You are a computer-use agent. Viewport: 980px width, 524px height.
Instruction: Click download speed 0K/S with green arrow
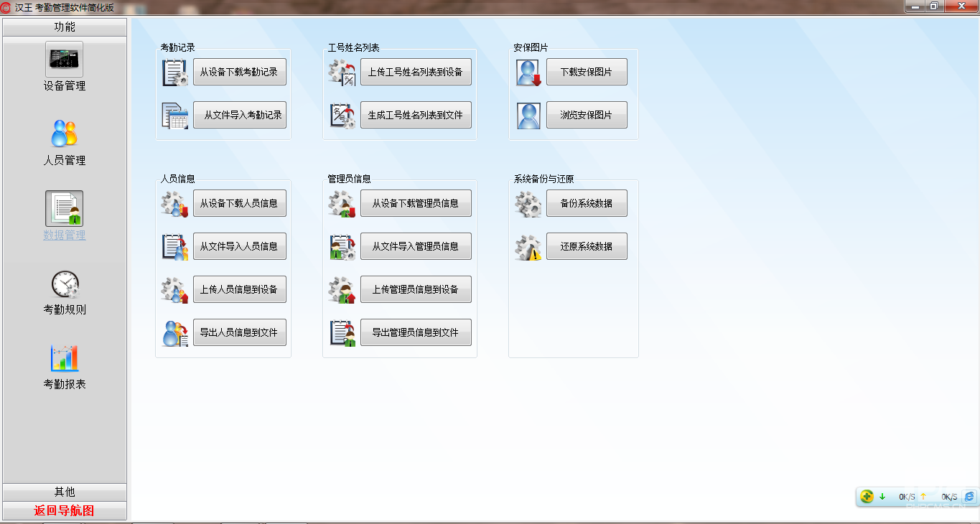coord(897,497)
